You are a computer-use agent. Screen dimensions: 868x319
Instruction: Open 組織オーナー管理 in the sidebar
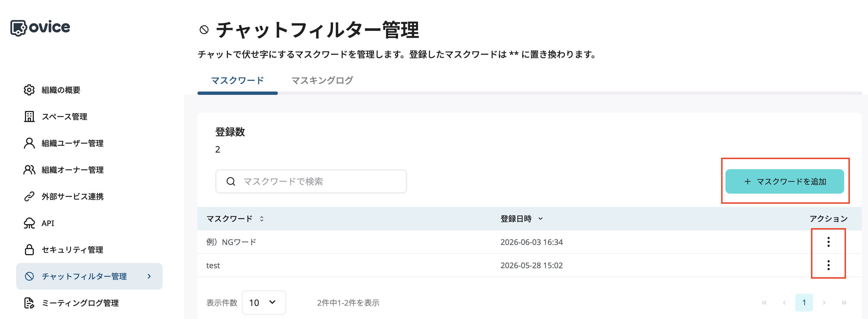tap(72, 169)
